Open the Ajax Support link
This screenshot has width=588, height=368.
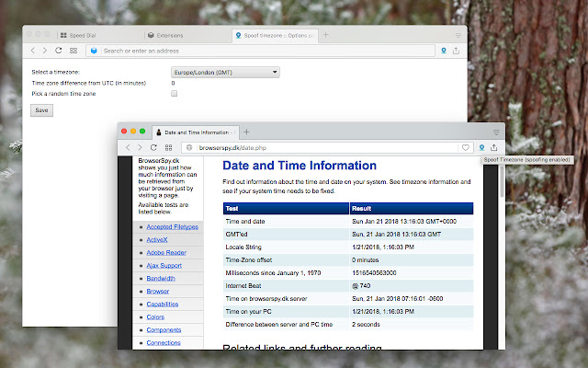165,265
